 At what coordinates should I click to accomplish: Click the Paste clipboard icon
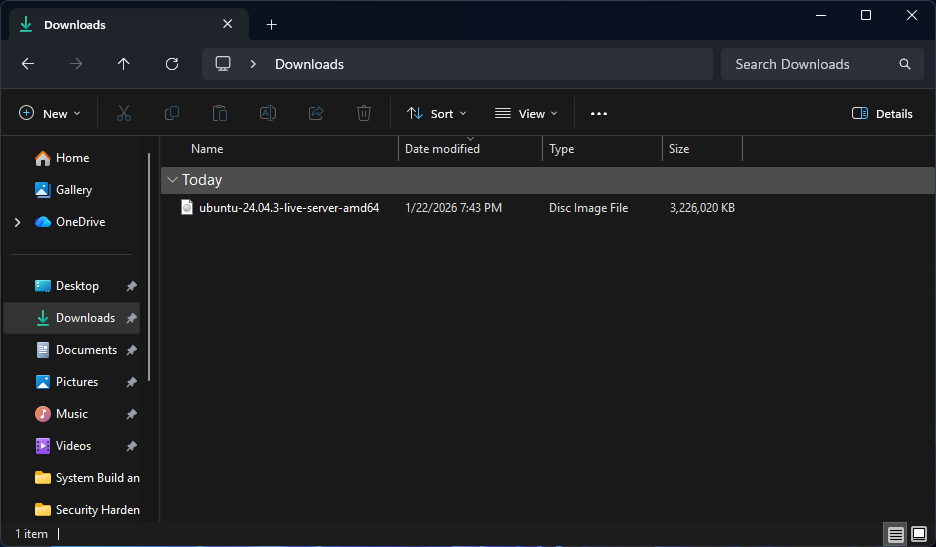[220, 114]
